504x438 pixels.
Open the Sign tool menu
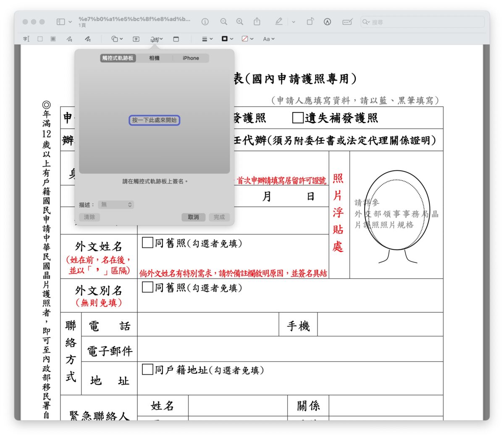pos(157,39)
